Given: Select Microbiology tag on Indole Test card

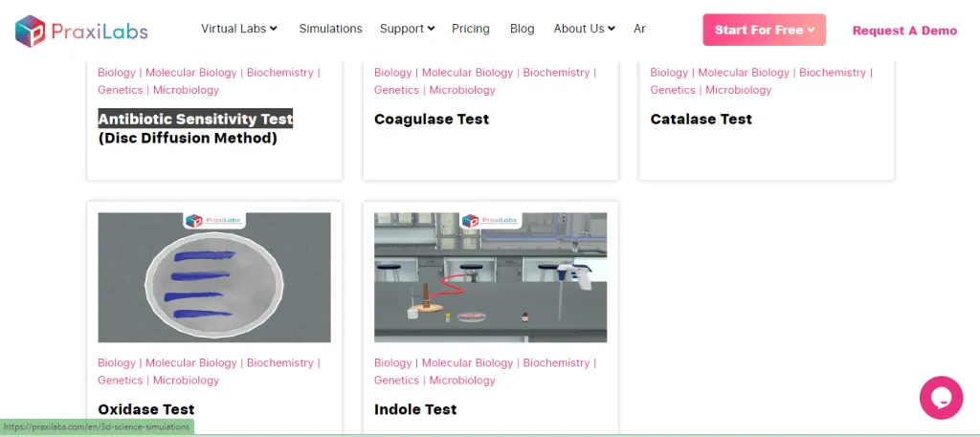Looking at the screenshot, I should click(x=462, y=381).
